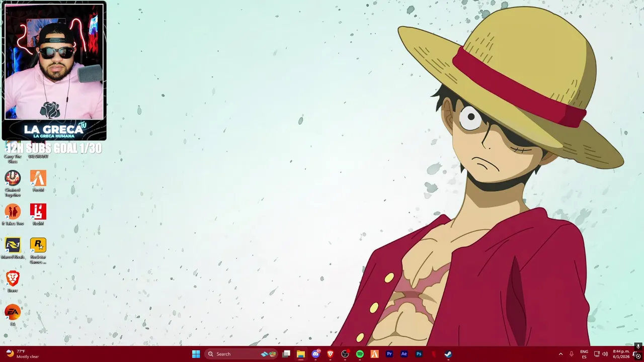Expand the hidden system tray icons
The image size is (644, 362).
coord(560,354)
